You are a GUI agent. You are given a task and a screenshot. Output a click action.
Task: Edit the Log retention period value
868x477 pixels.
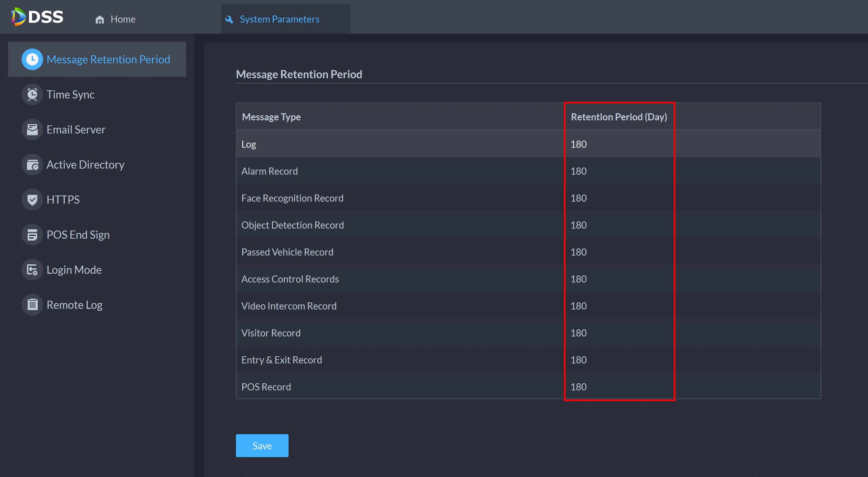click(x=578, y=144)
